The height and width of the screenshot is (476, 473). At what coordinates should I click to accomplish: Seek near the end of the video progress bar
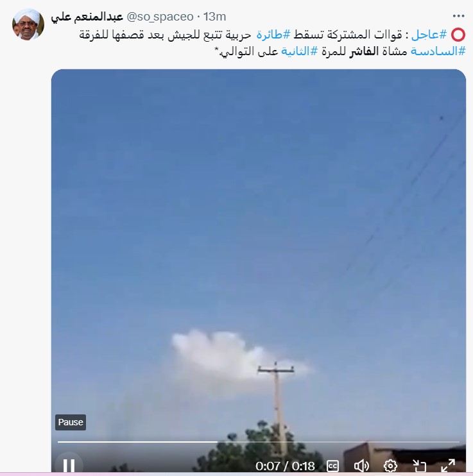click(x=452, y=442)
